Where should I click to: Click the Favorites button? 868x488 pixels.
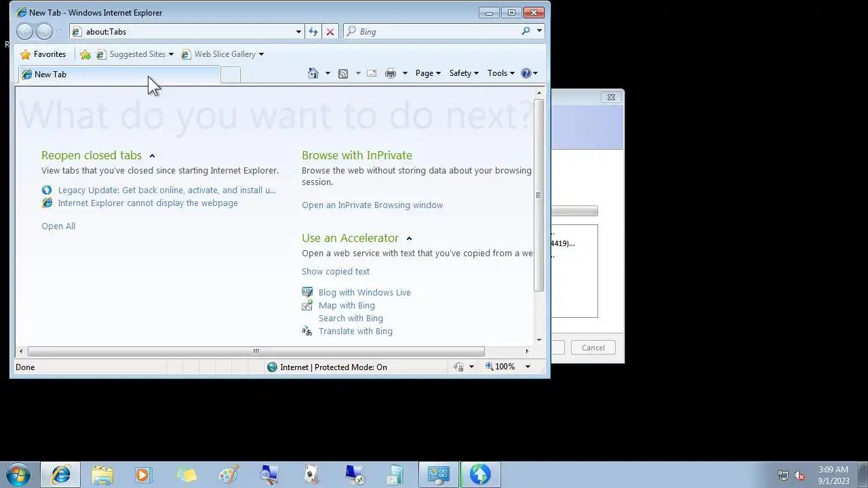click(43, 54)
